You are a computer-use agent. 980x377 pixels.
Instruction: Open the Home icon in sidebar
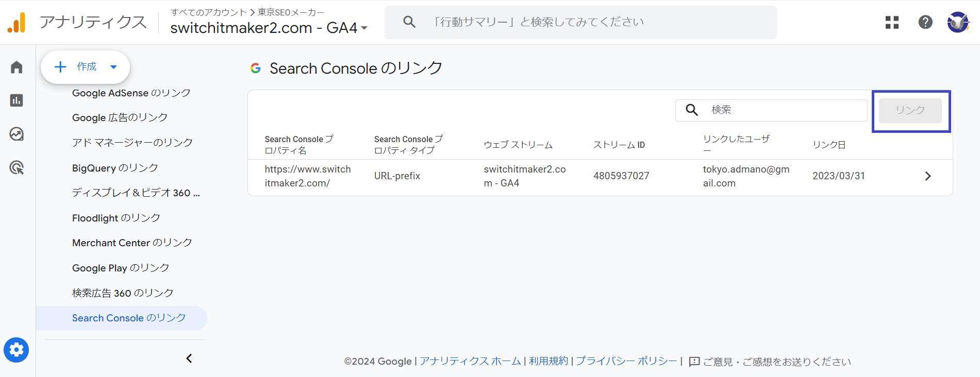coord(16,67)
